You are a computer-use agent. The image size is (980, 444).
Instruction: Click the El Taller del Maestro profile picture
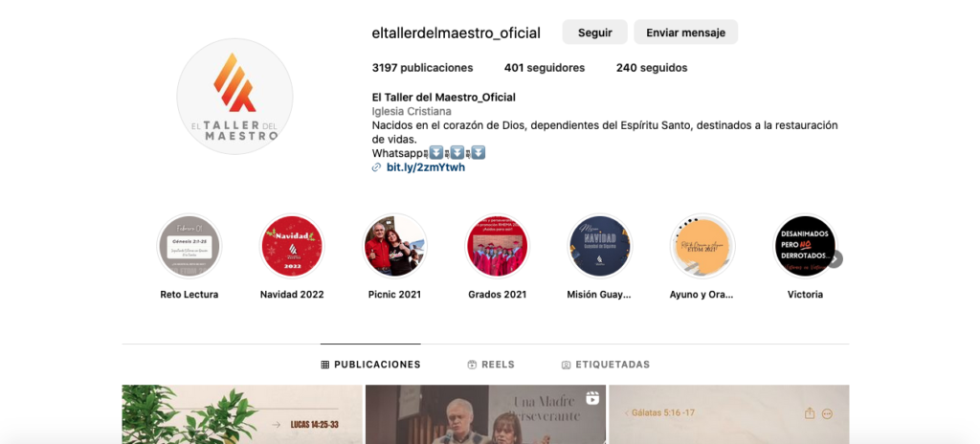coord(234,97)
